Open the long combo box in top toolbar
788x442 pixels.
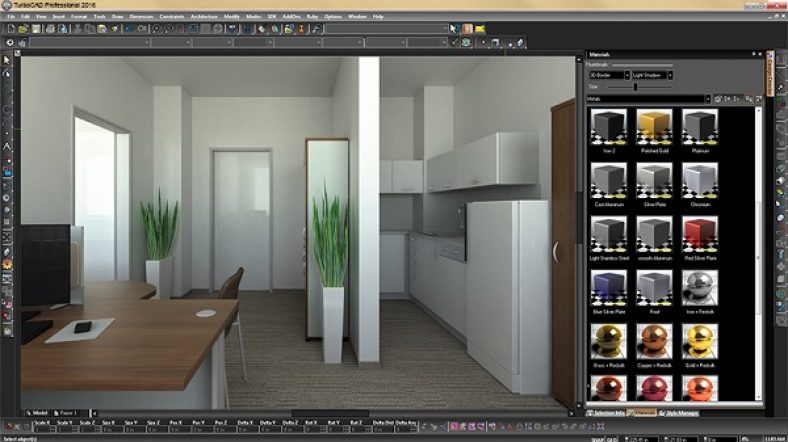point(386,29)
